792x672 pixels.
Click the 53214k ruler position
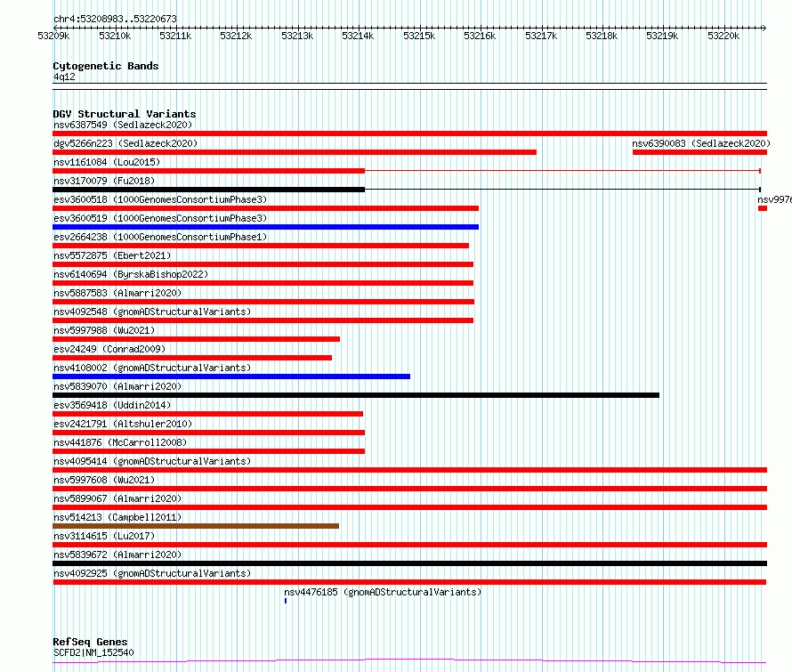(358, 36)
